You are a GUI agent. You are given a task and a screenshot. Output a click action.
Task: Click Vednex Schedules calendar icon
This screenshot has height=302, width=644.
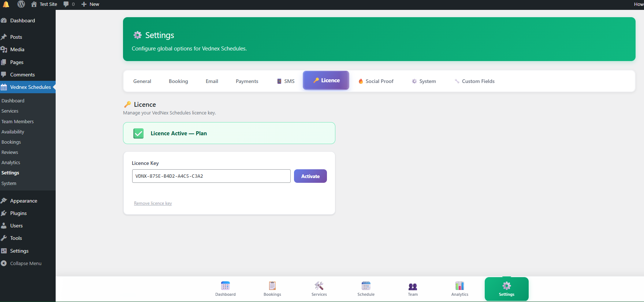pos(4,87)
